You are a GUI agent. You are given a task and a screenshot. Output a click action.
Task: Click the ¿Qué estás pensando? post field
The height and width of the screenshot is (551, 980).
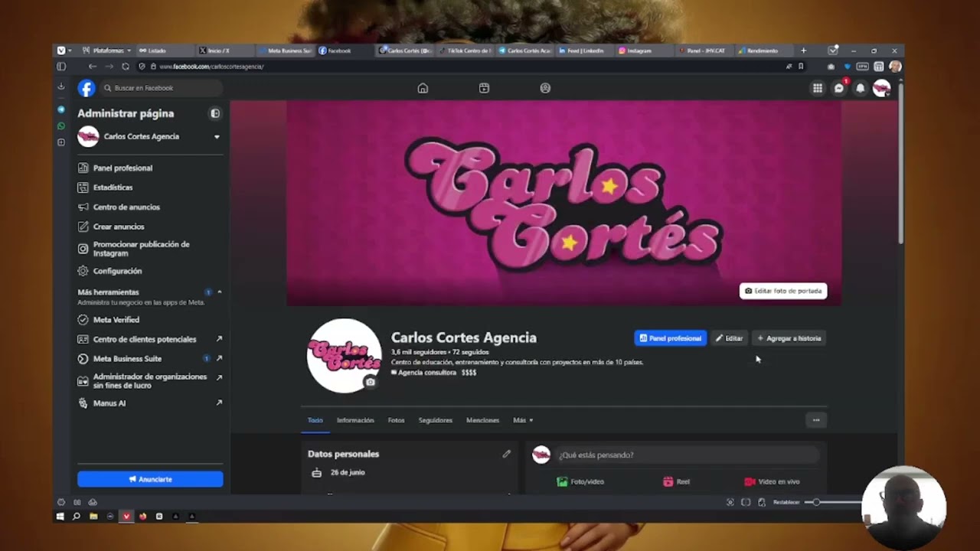[x=687, y=455]
